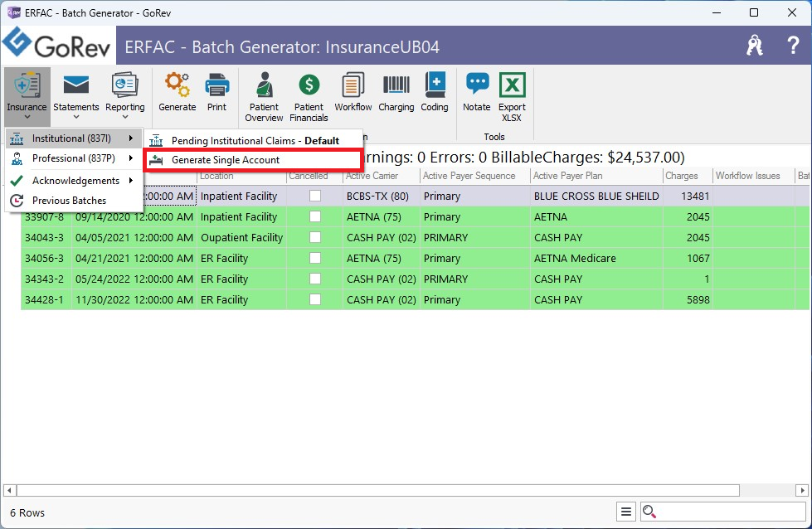812x529 pixels.
Task: Sort by Location column header
Action: click(241, 176)
